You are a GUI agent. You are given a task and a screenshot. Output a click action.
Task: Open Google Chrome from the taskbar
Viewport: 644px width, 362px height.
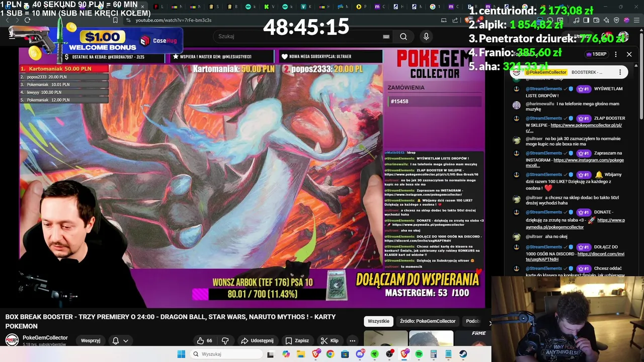click(330, 354)
